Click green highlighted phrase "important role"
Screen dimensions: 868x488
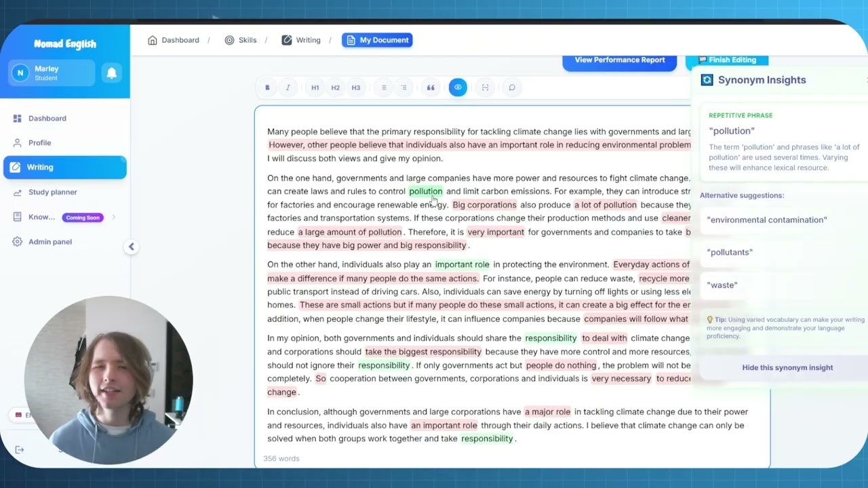coord(462,264)
